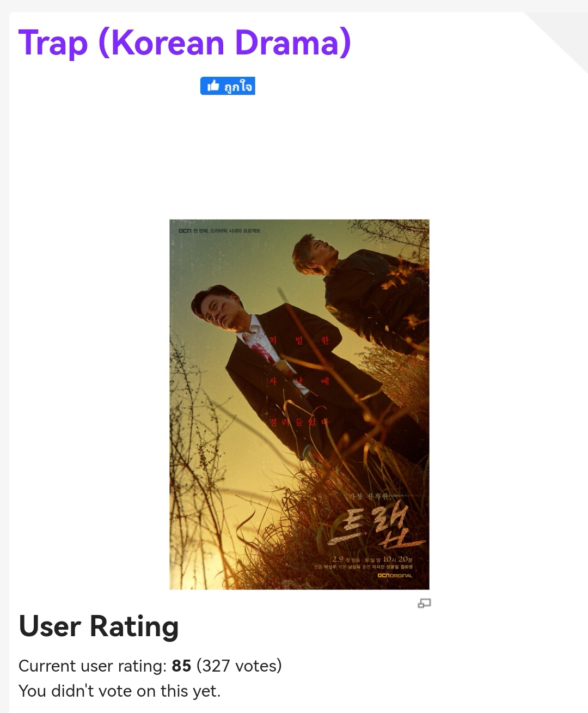Image resolution: width=588 pixels, height=713 pixels.
Task: Click the OCN ORIGINAL logo on poster
Action: click(395, 575)
